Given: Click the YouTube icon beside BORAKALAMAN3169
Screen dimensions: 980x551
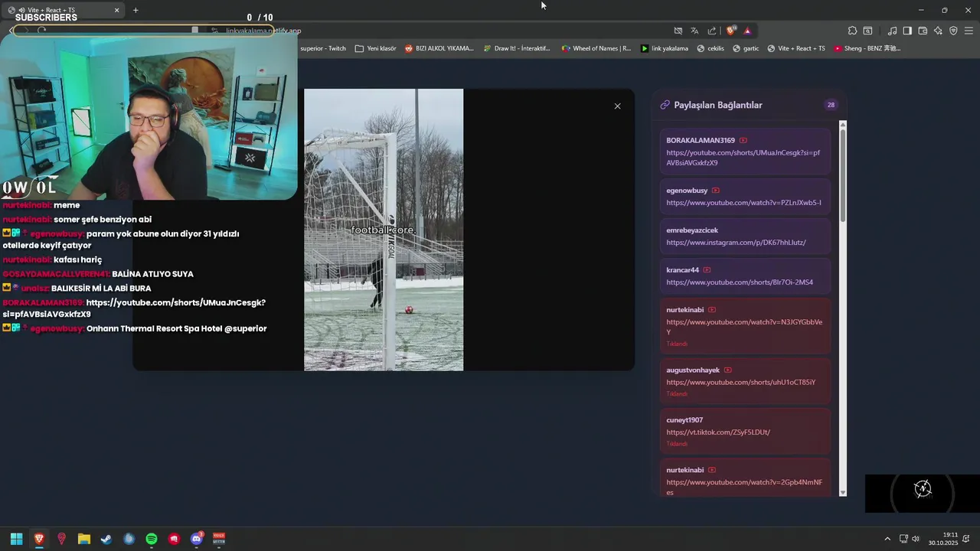Looking at the screenshot, I should click(x=743, y=141).
